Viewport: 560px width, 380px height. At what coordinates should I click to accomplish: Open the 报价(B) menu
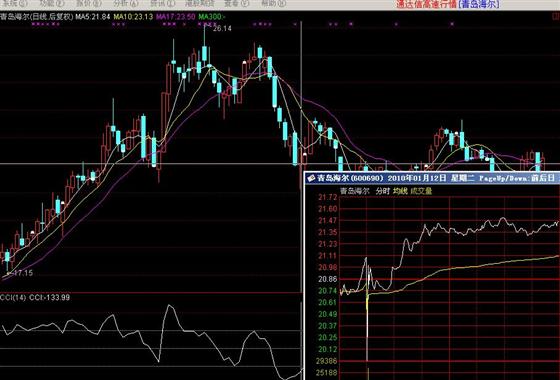click(x=89, y=4)
